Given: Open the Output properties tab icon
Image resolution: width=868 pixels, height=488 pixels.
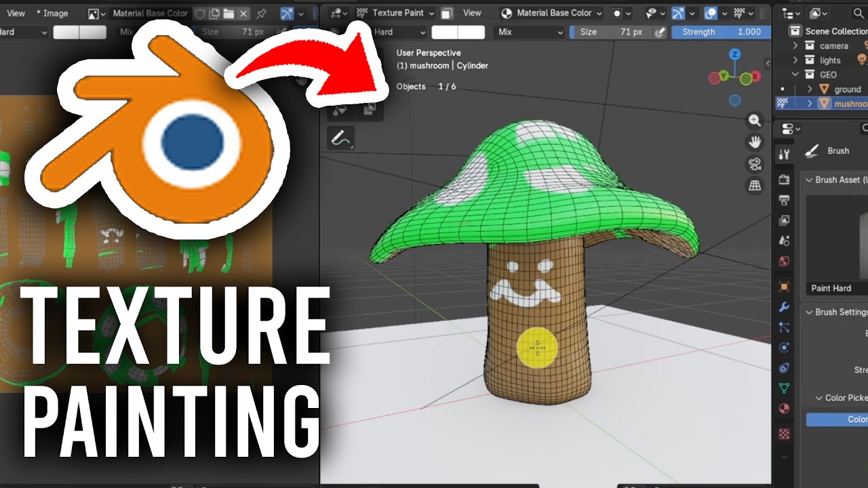Looking at the screenshot, I should (784, 200).
